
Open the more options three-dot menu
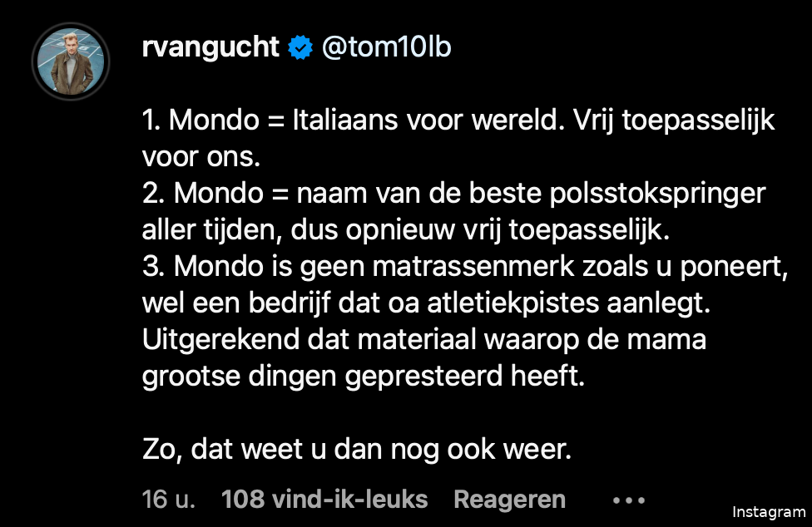click(628, 500)
